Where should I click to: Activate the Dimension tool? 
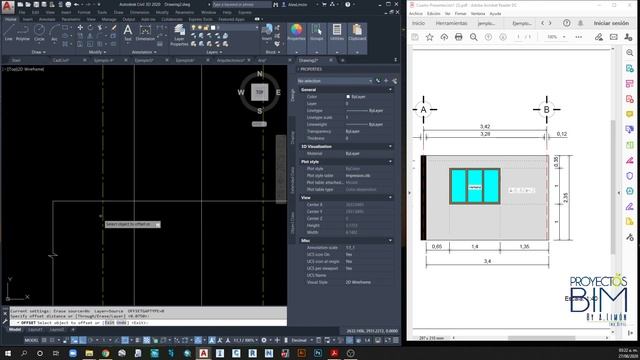[x=145, y=32]
